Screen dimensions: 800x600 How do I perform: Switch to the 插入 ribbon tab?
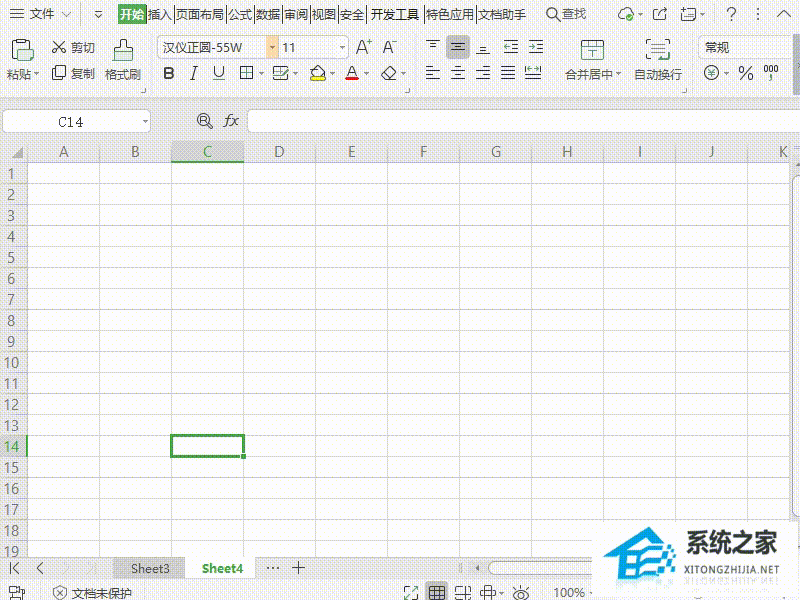160,14
